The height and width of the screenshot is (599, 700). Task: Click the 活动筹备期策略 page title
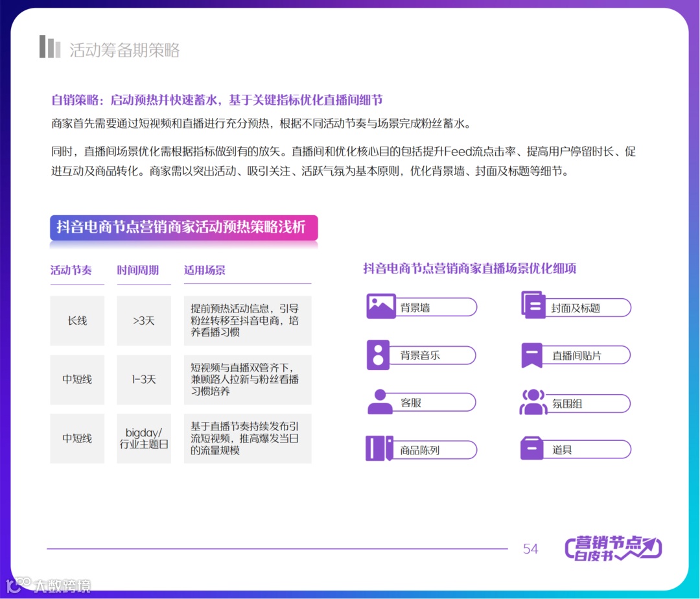coord(124,50)
